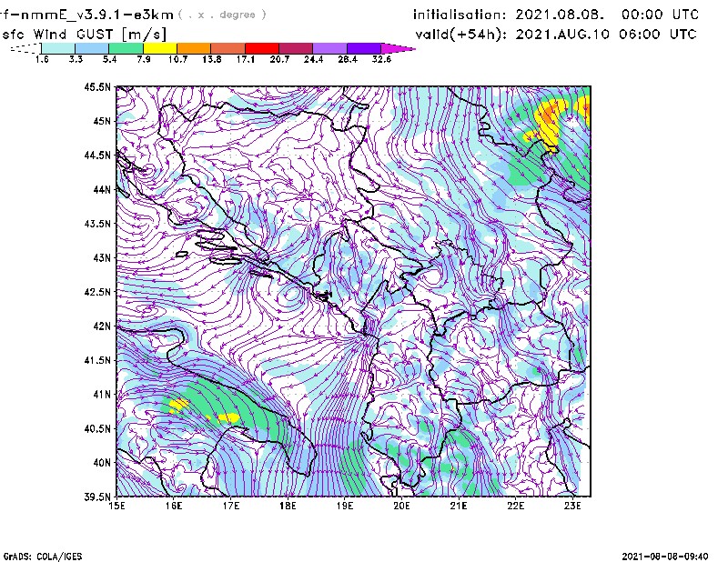Viewport: 728px width, 562px height.
Task: Click the initialisation time 00:00 UTC
Action: pos(661,15)
